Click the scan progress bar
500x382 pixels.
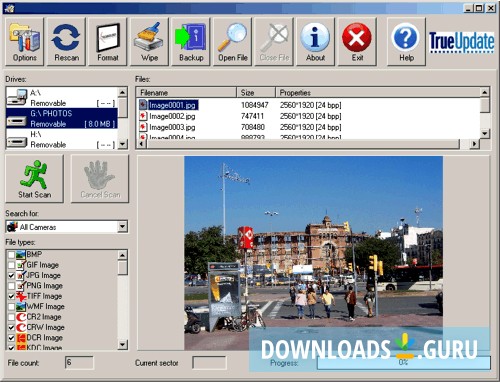(x=403, y=363)
